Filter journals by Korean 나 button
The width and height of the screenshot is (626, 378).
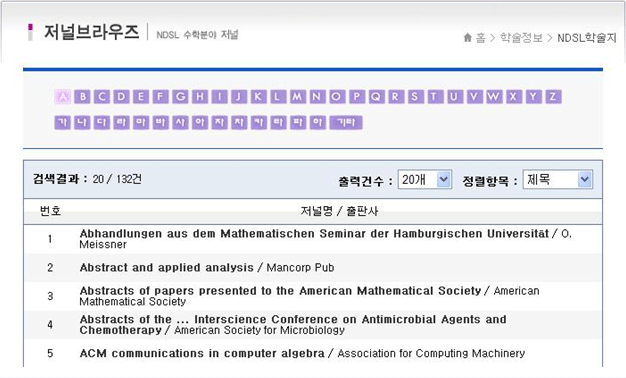(82, 123)
